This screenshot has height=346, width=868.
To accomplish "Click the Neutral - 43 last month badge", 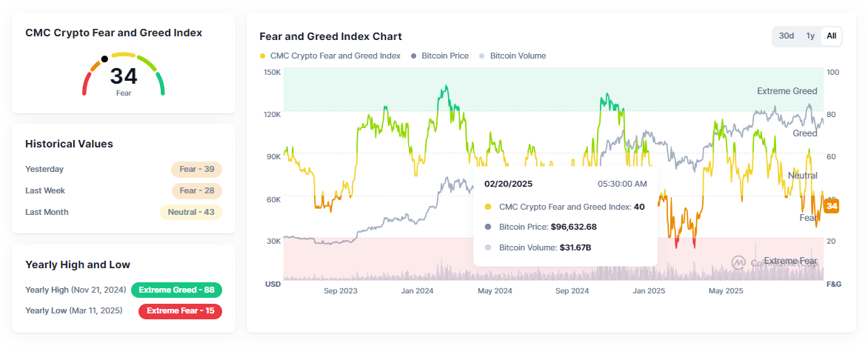I will coord(191,212).
